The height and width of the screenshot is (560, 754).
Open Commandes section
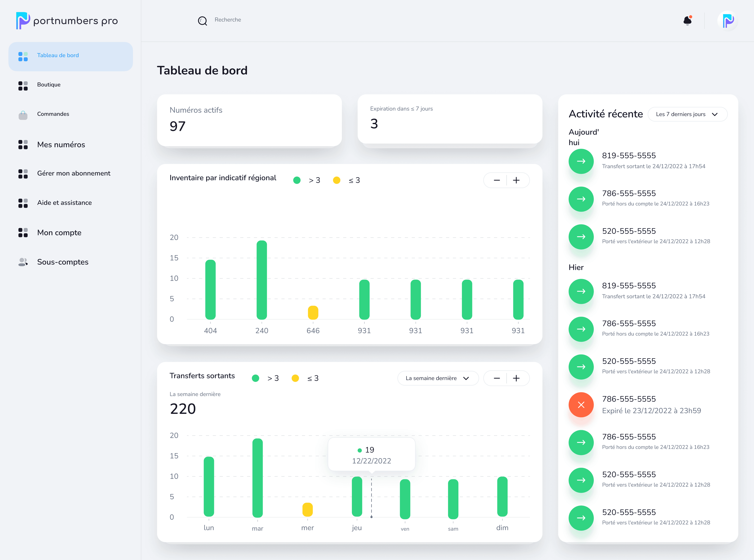point(53,114)
